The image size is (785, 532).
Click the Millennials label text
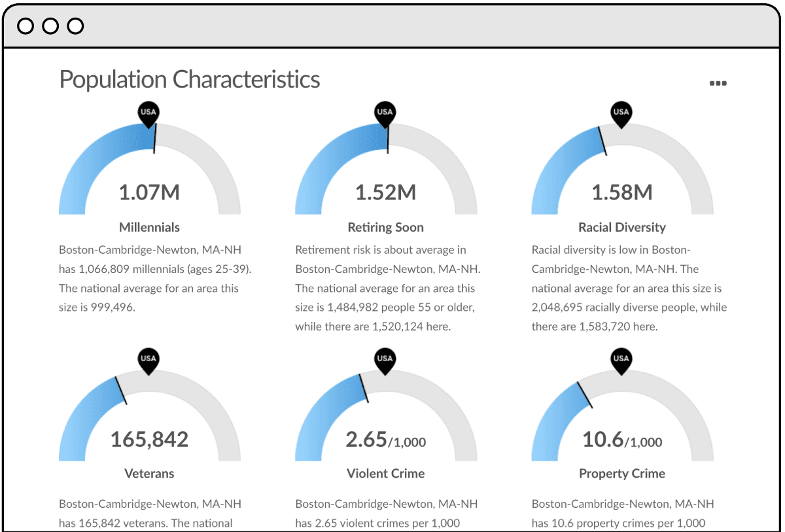pyautogui.click(x=149, y=228)
